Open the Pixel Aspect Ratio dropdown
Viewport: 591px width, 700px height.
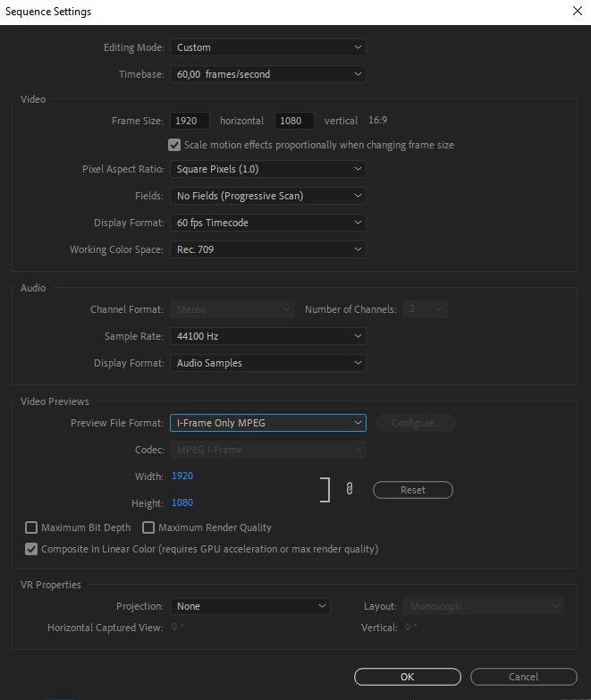point(268,169)
